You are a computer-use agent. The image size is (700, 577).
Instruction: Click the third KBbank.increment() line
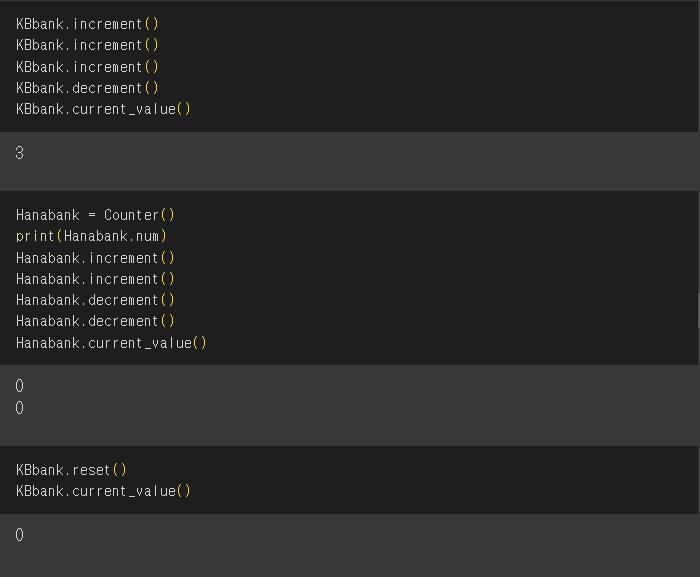coord(87,67)
